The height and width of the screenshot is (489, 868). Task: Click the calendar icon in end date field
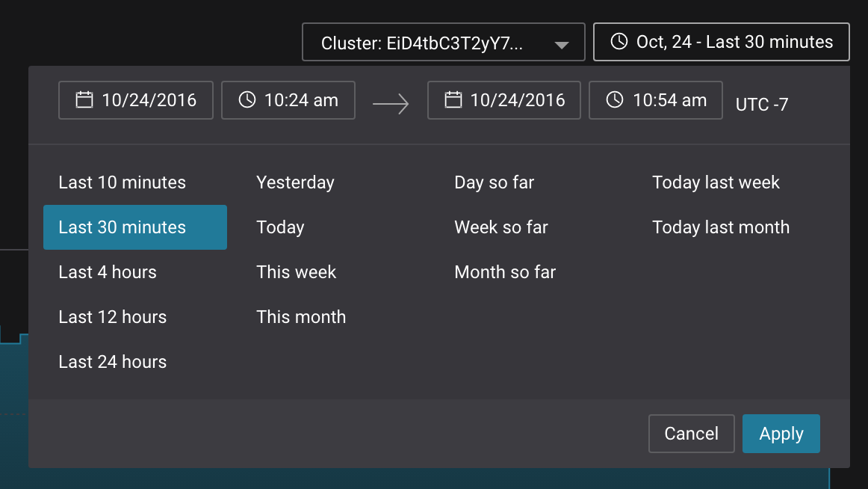click(x=453, y=100)
